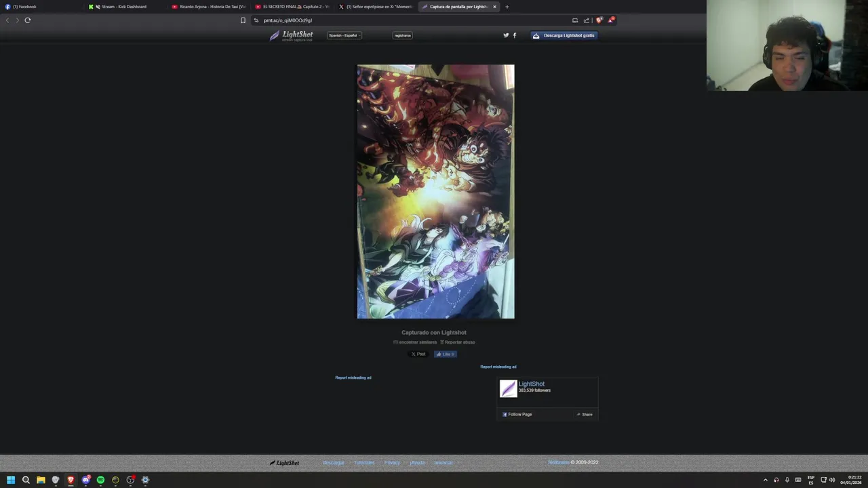Click Share in the Facebook widget
This screenshot has height=488, width=868.
tap(585, 414)
